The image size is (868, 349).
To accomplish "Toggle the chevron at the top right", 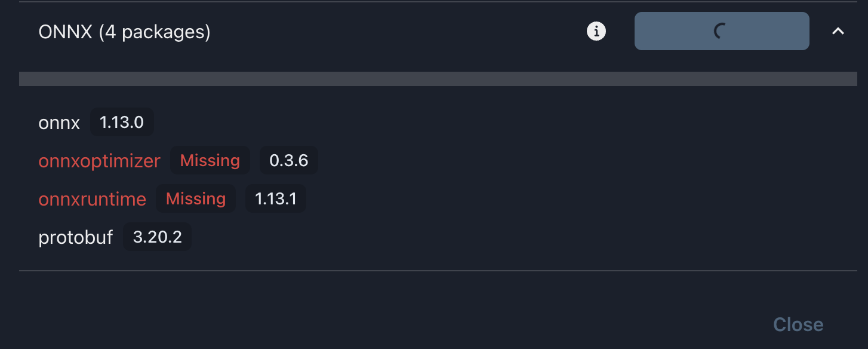I will pos(838,30).
